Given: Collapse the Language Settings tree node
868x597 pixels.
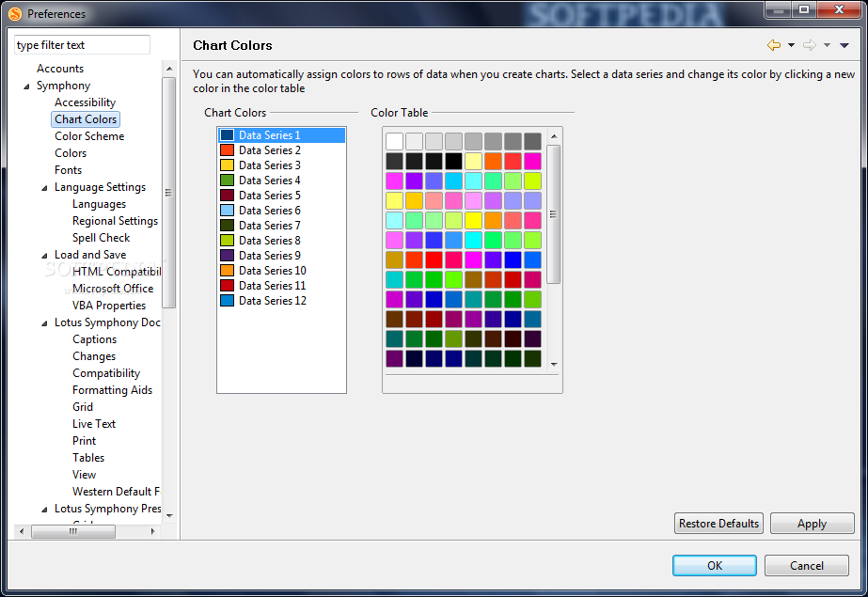Looking at the screenshot, I should [x=44, y=188].
